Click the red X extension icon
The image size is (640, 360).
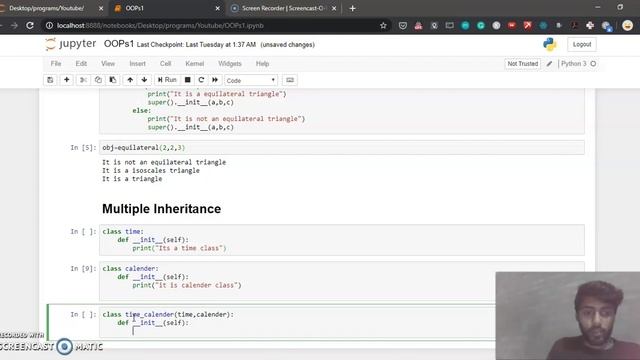tap(528, 25)
